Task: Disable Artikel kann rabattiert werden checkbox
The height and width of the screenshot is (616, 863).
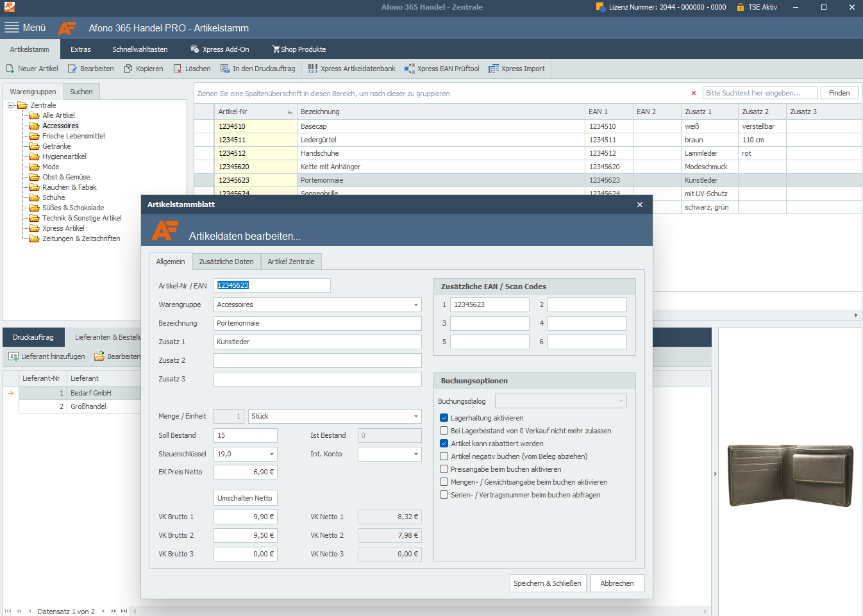Action: point(444,444)
